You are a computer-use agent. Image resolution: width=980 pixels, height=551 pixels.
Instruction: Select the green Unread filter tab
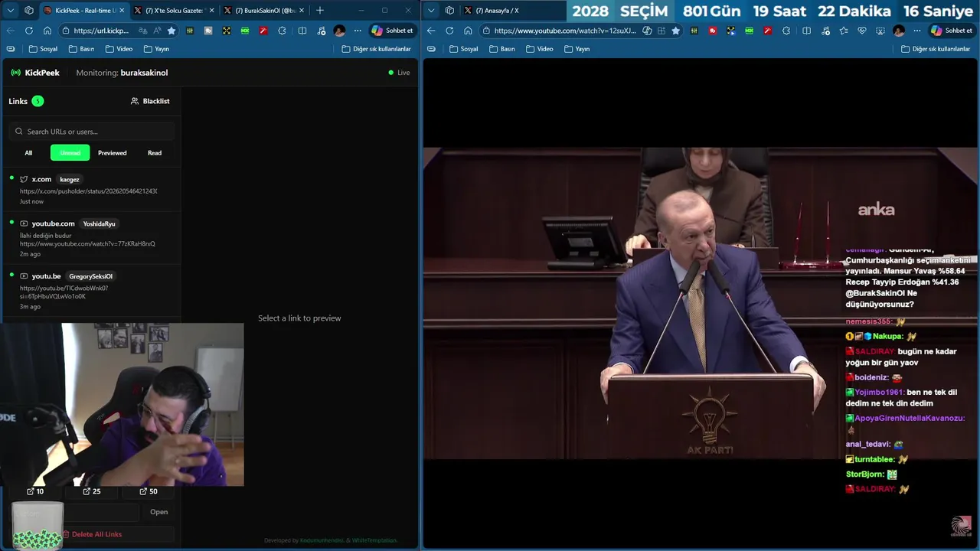pyautogui.click(x=70, y=153)
